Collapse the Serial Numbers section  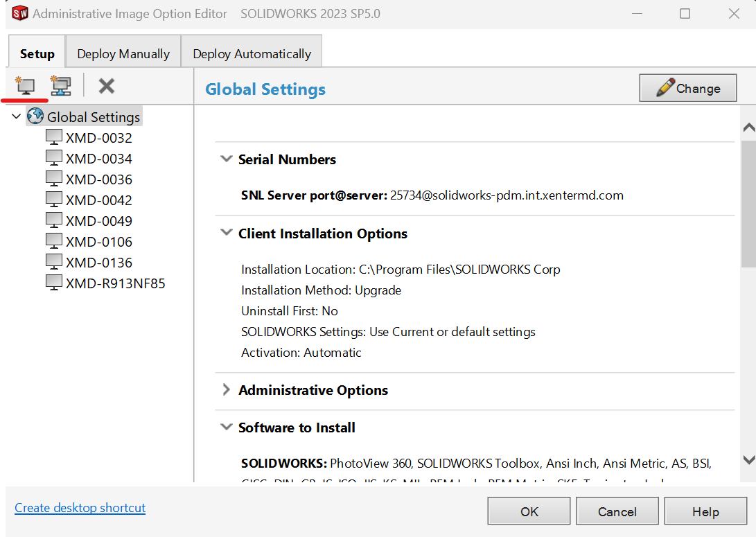[226, 159]
